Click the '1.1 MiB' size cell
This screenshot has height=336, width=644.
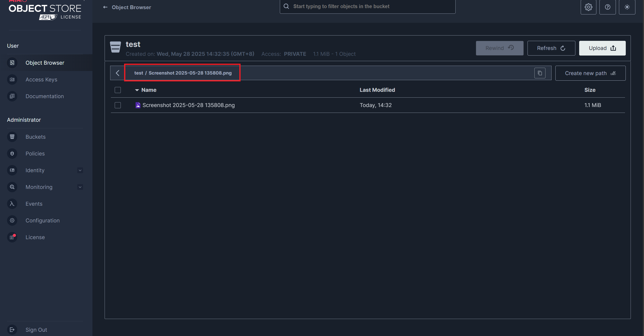pyautogui.click(x=593, y=105)
